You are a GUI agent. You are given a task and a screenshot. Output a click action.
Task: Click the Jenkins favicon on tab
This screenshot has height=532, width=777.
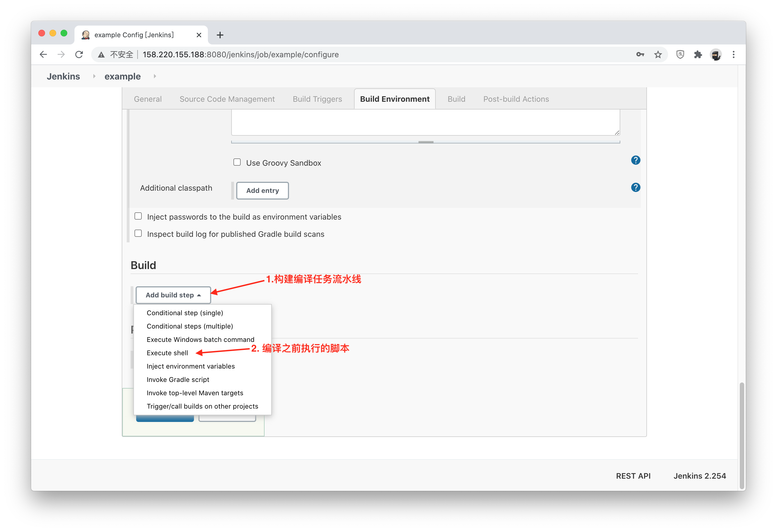click(86, 35)
